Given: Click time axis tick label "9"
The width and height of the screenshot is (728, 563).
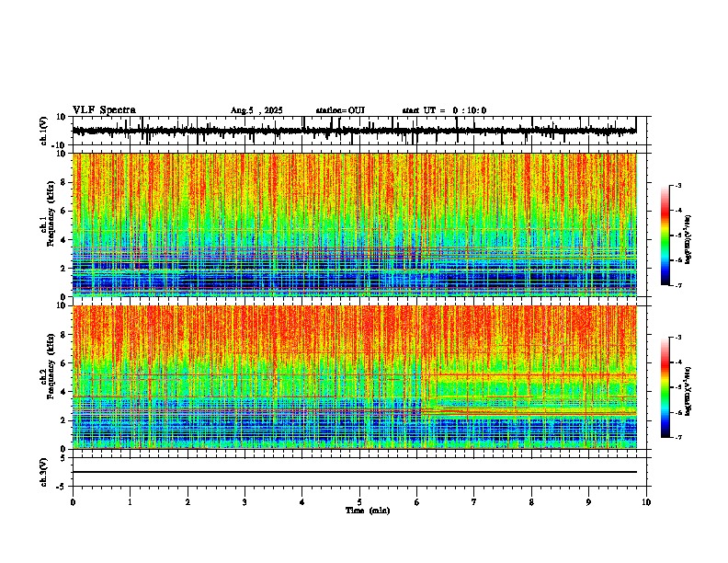Looking at the screenshot, I should point(588,502).
